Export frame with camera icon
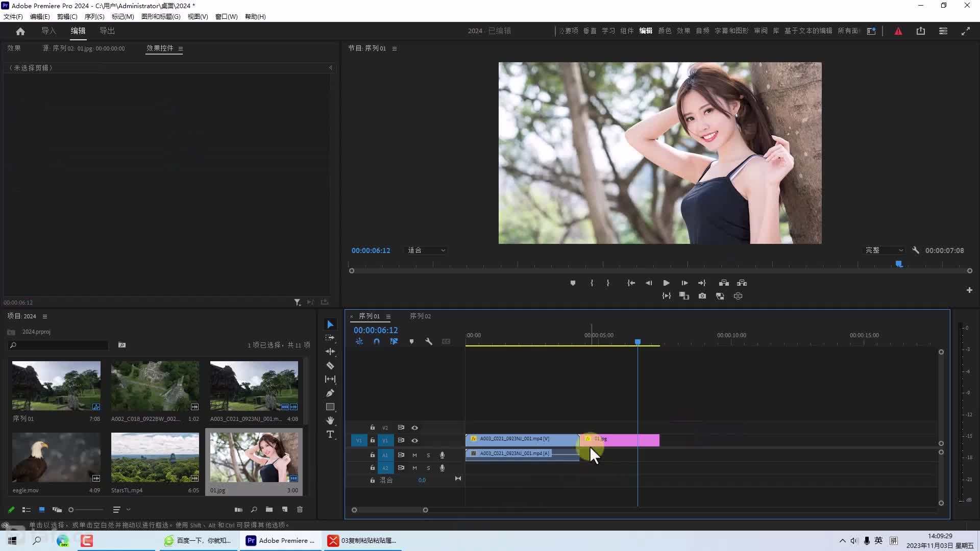The image size is (980, 551). [x=702, y=296]
